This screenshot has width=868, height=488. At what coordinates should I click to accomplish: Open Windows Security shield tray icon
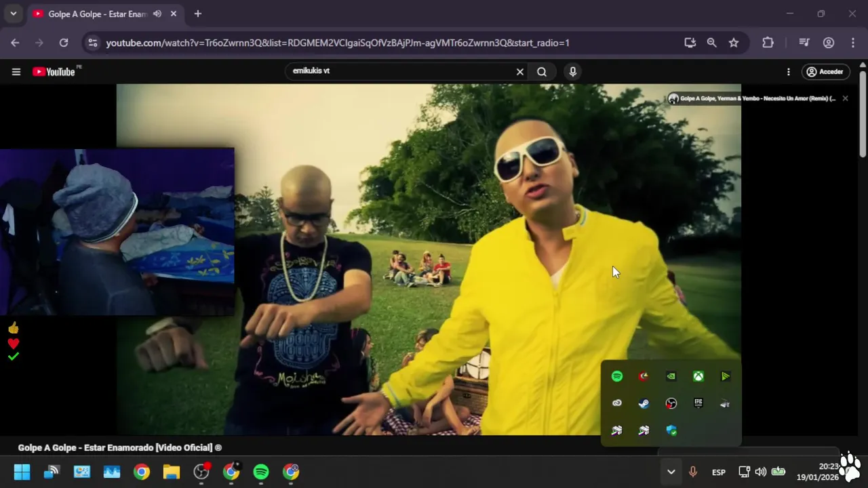(671, 430)
